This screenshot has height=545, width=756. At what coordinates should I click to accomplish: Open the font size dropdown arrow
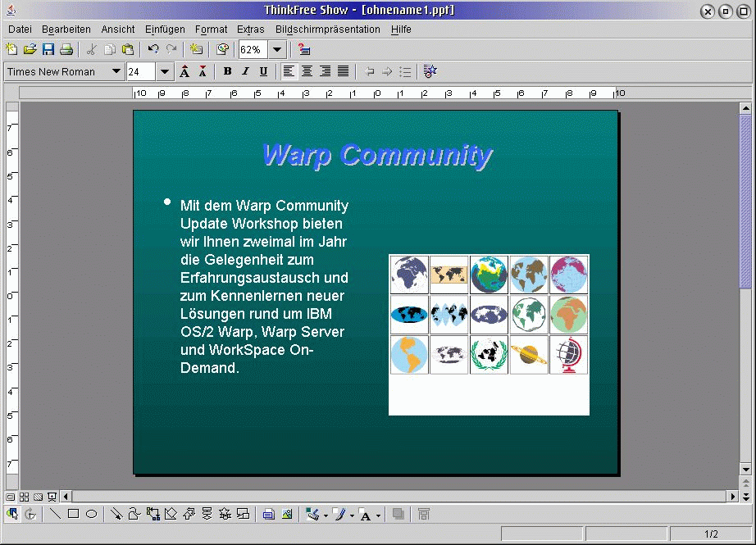pyautogui.click(x=165, y=72)
